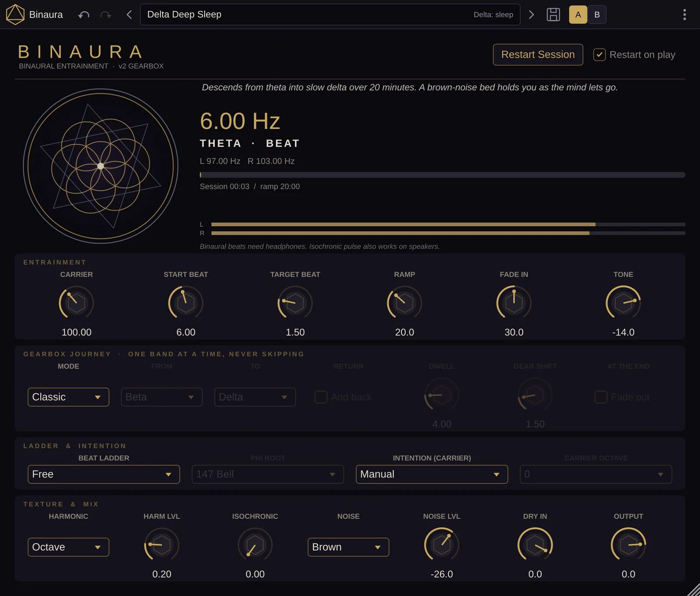Viewport: 700px width, 596px height.
Task: Click the Dry In knob
Action: click(x=535, y=545)
